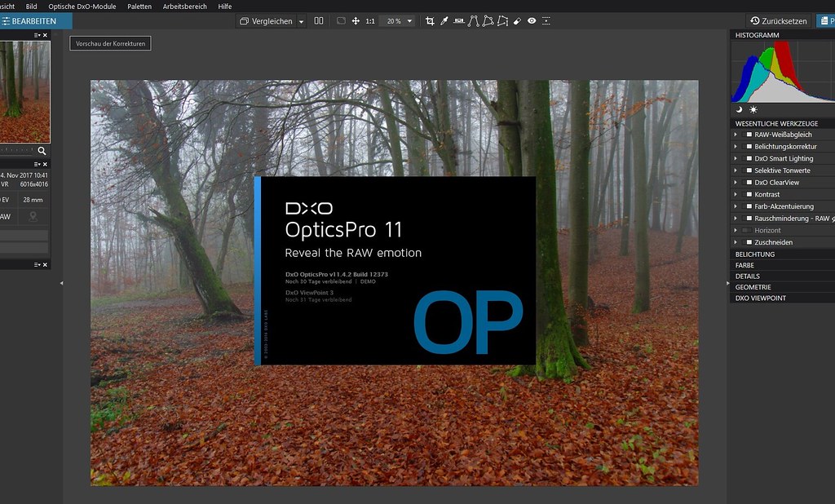Toggle DxO ClearView switch
The width and height of the screenshot is (835, 504).
749,183
